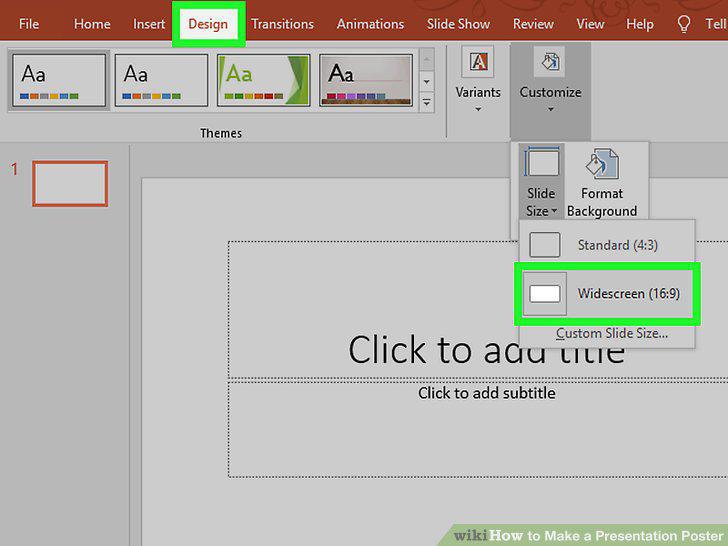Click the Format Background icon
728x546 pixels.
tap(602, 163)
